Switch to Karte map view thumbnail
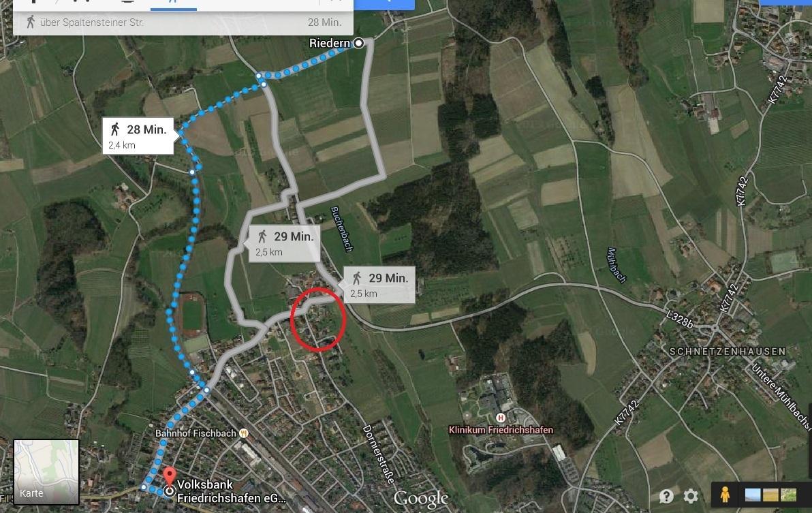This screenshot has width=812, height=513. click(46, 472)
